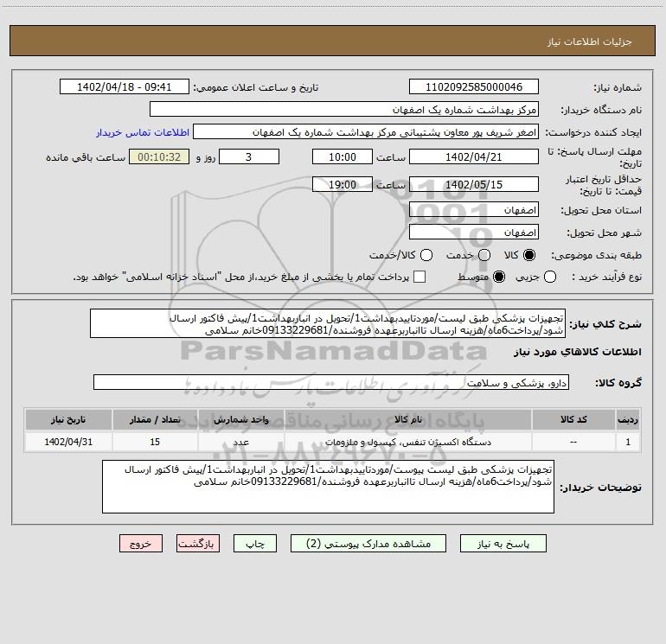Screen dimensions: 666x644
Task: Click the خروج exit button
Action: [x=141, y=544]
